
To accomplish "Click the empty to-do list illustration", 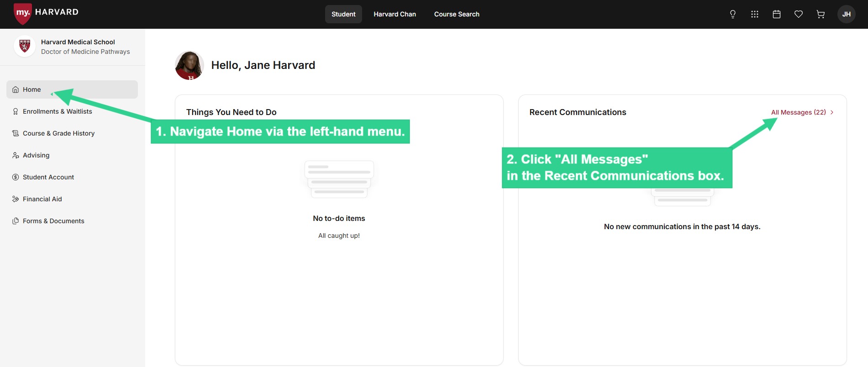I will [339, 179].
